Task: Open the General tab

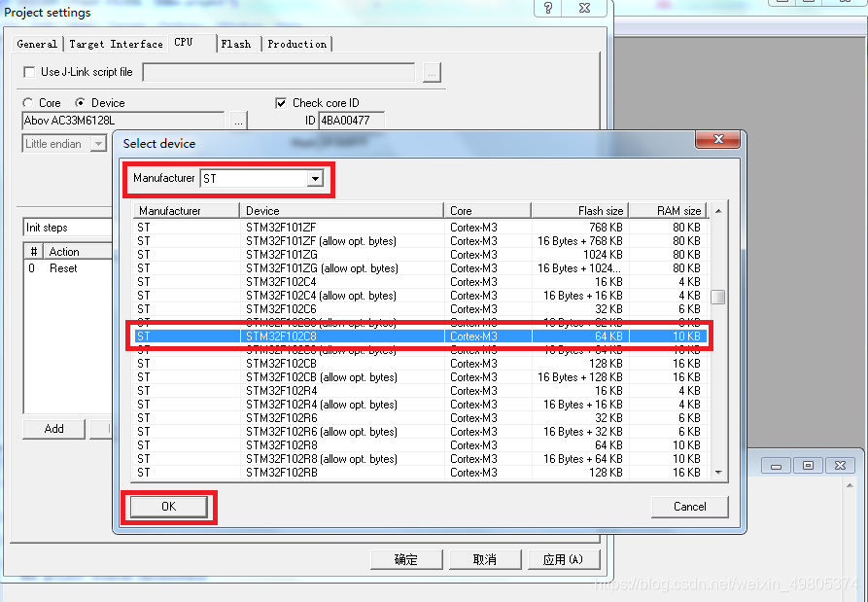Action: [37, 44]
